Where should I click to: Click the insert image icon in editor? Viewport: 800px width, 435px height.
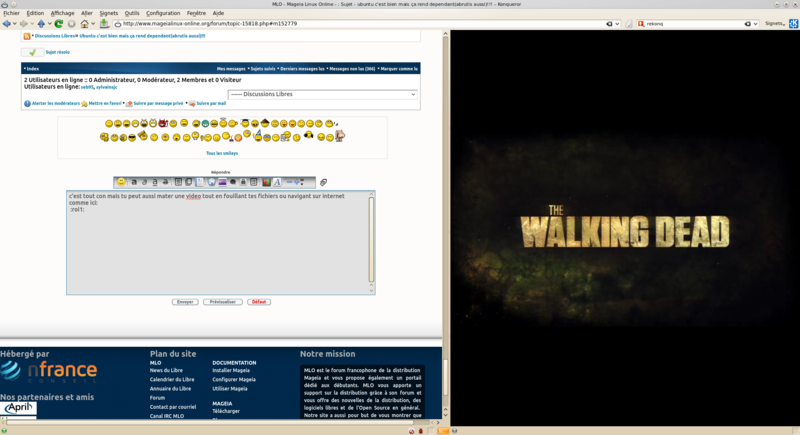222,182
